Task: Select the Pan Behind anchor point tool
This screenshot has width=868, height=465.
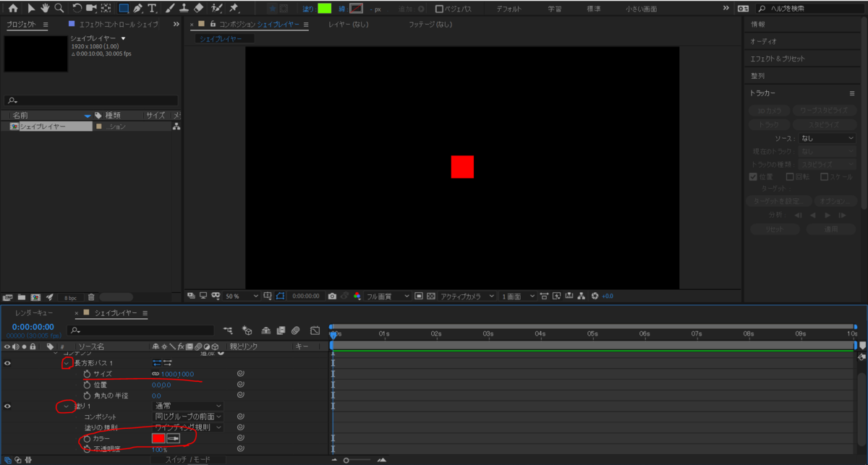Action: [x=106, y=9]
